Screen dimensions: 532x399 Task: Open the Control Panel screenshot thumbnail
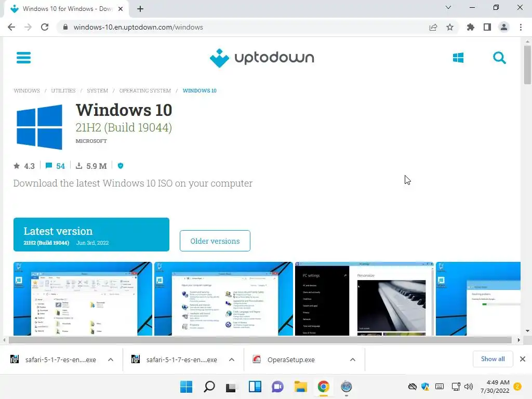[x=223, y=299]
